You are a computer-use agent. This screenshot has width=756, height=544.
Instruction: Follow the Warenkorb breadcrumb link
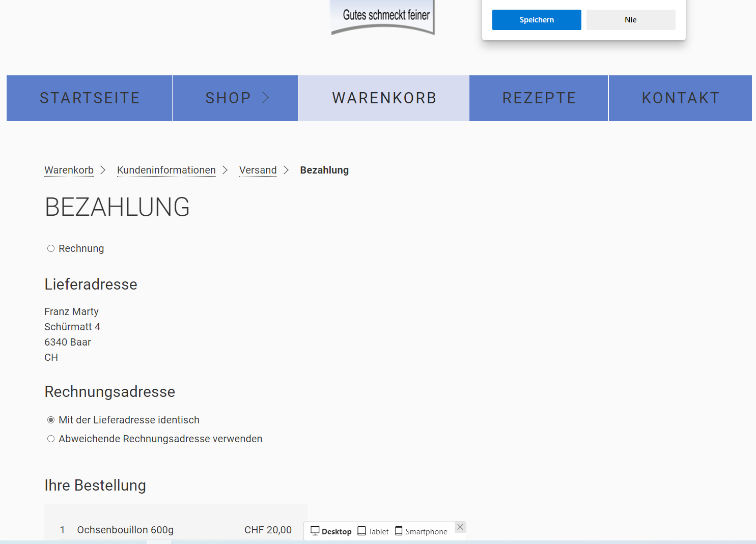(x=69, y=170)
